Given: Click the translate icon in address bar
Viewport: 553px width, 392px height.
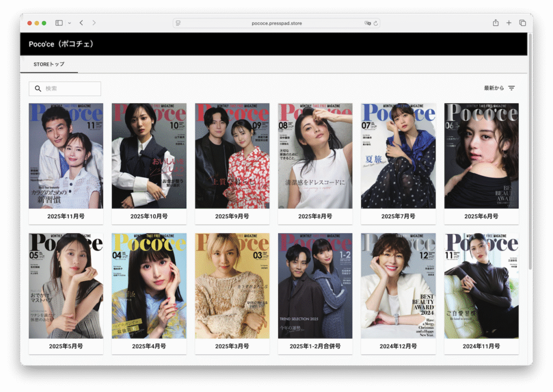Looking at the screenshot, I should (x=368, y=23).
